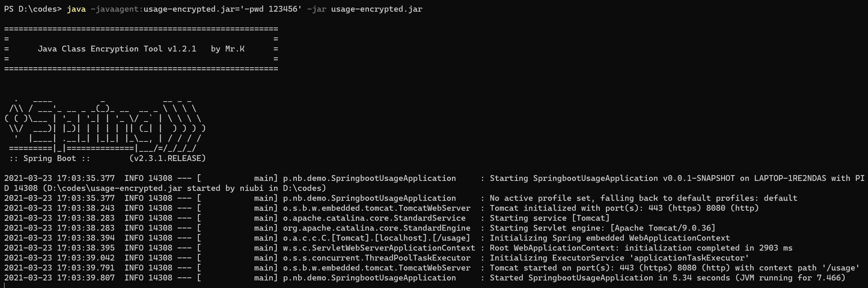Screen dimensions: 868x288
Task: Click the ':: Spring Boot ::' label
Action: (50, 159)
